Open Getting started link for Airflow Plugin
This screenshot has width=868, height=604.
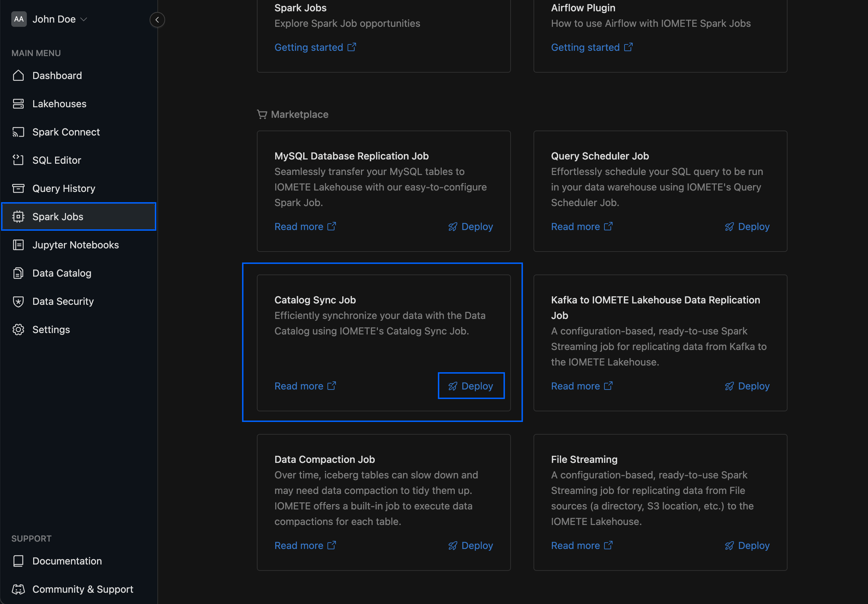click(592, 48)
